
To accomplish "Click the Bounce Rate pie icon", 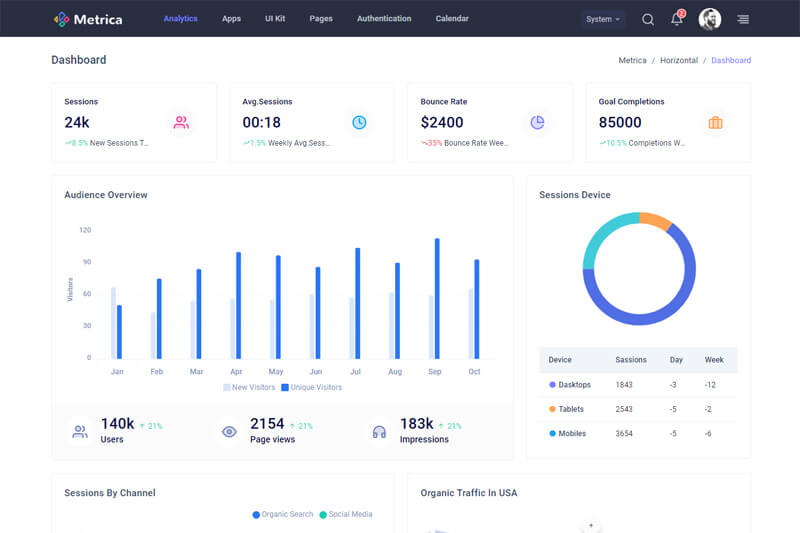I will point(537,122).
